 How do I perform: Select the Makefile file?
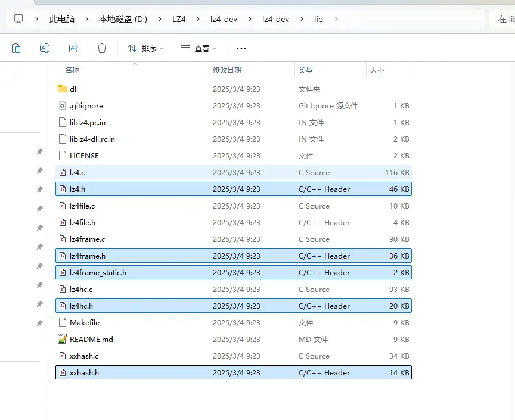(85, 322)
